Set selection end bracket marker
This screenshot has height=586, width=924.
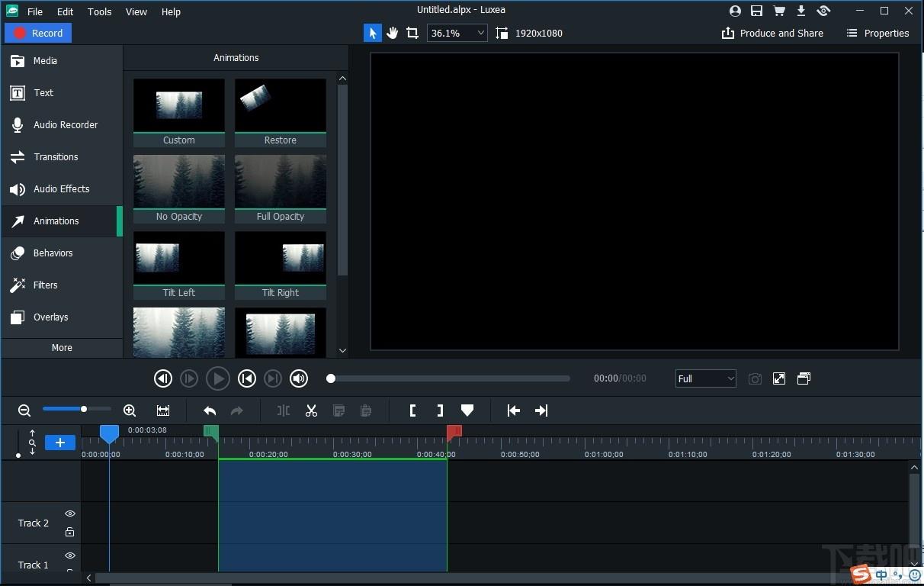[x=440, y=411]
